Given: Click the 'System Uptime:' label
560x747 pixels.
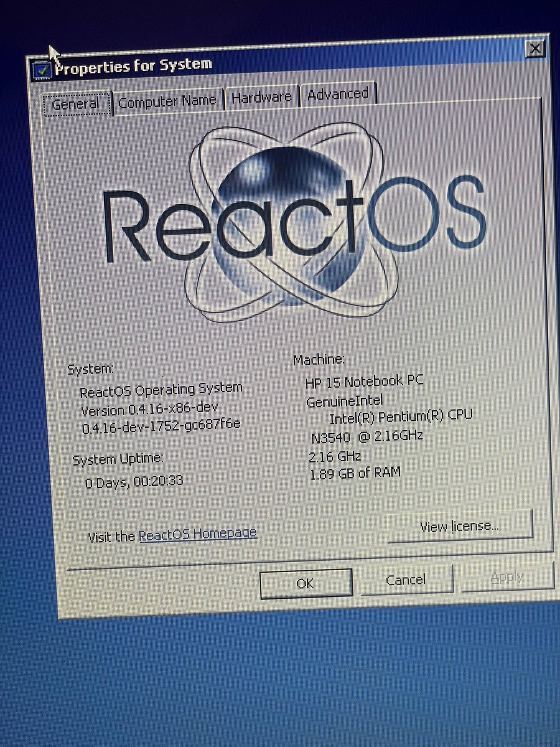Looking at the screenshot, I should coord(118,459).
